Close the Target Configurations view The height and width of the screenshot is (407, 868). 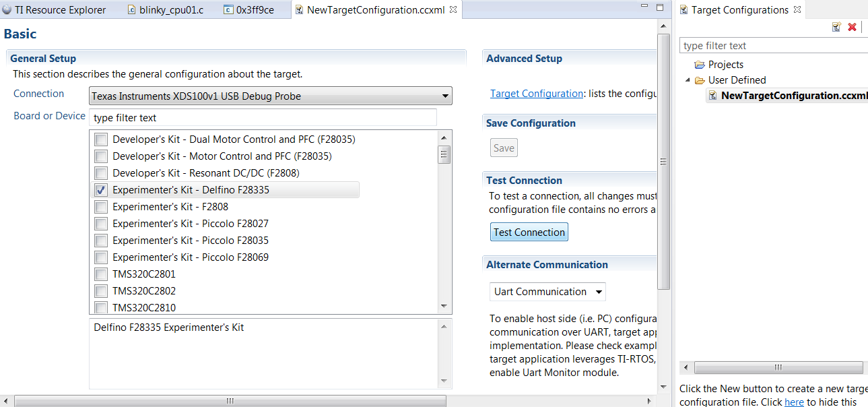click(x=797, y=9)
